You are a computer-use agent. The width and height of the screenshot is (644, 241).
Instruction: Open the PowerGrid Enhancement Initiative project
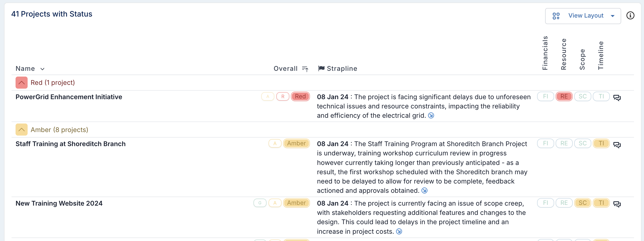(69, 97)
